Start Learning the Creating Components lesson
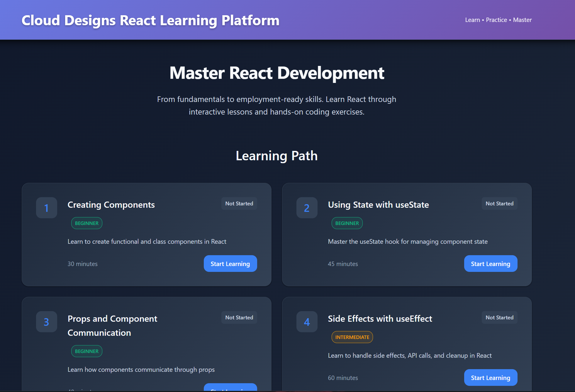This screenshot has height=392, width=575. (230, 263)
